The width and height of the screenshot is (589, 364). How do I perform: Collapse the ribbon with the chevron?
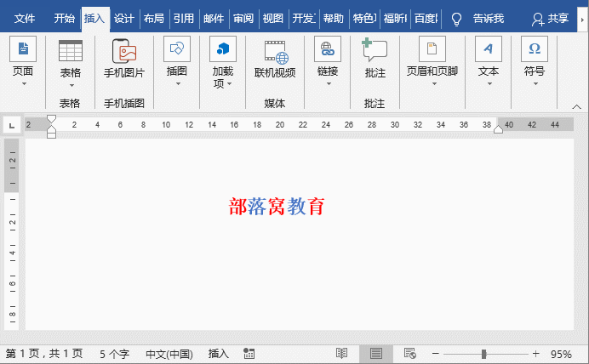(x=576, y=107)
